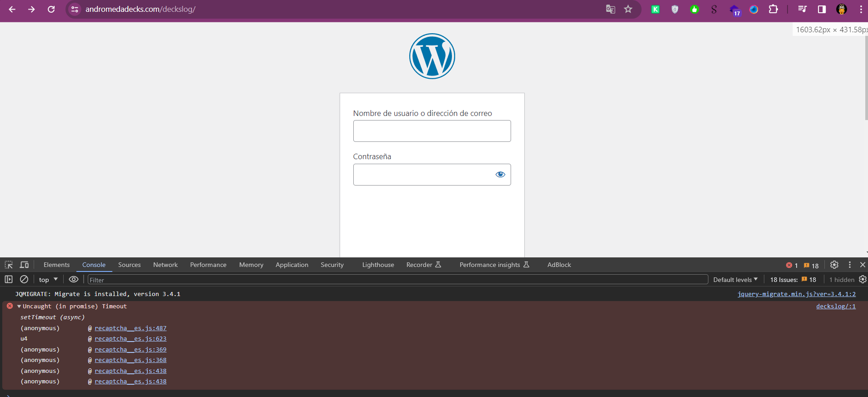Open the bright green round extension icon
868x397 pixels.
click(x=694, y=9)
